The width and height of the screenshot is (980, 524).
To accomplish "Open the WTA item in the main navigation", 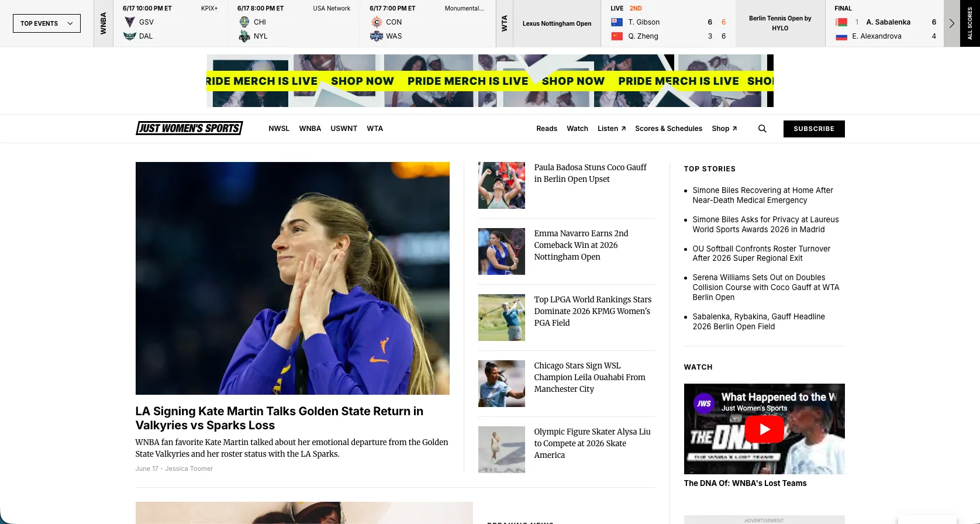I will click(375, 129).
